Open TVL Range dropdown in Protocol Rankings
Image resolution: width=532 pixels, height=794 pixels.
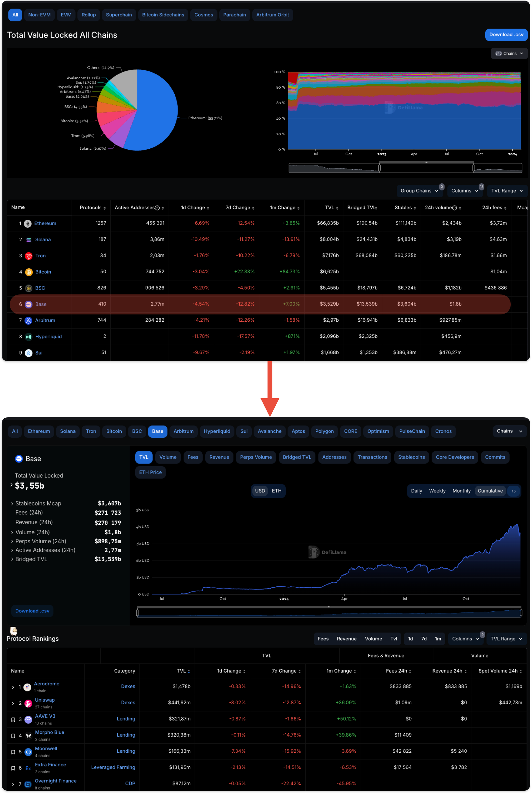507,639
